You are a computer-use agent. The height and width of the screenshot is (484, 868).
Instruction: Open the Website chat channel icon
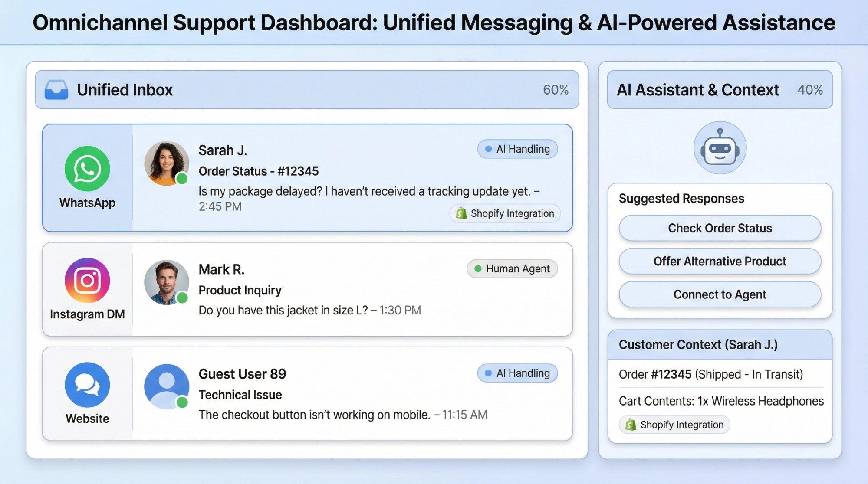(87, 385)
